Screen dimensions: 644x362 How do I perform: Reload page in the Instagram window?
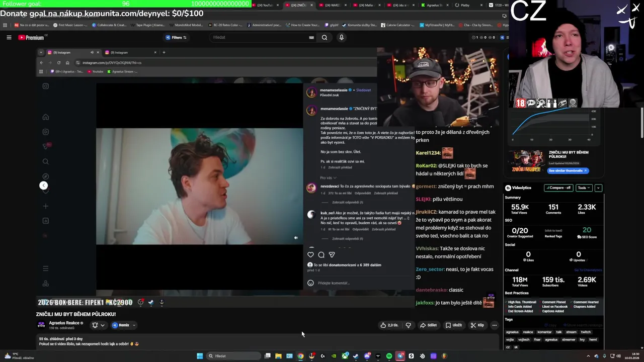[x=58, y=63]
